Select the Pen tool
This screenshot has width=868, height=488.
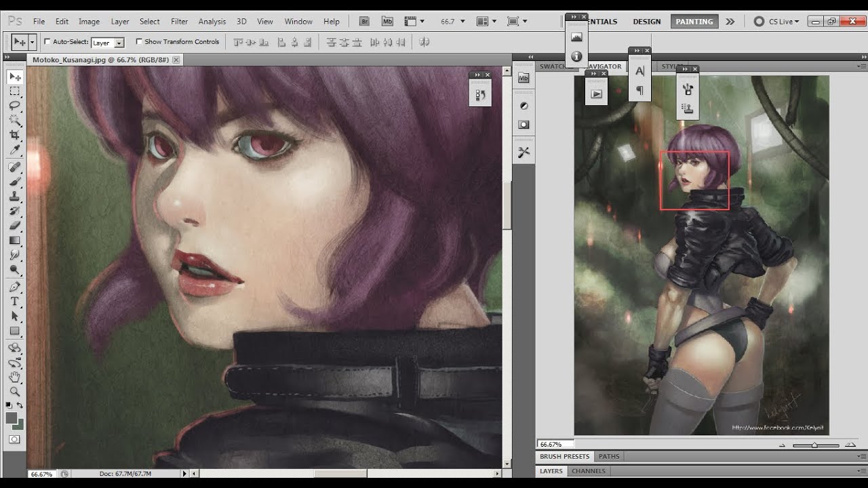point(14,287)
